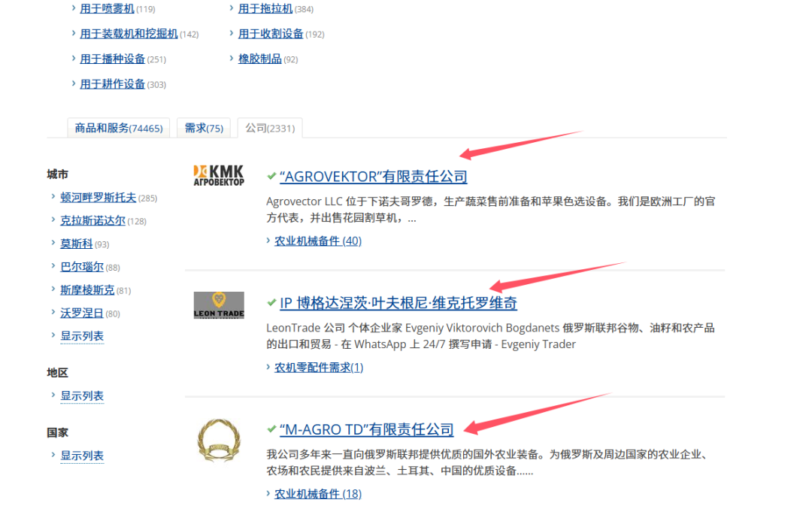Switch to the 需求(75) tab

pyautogui.click(x=204, y=128)
